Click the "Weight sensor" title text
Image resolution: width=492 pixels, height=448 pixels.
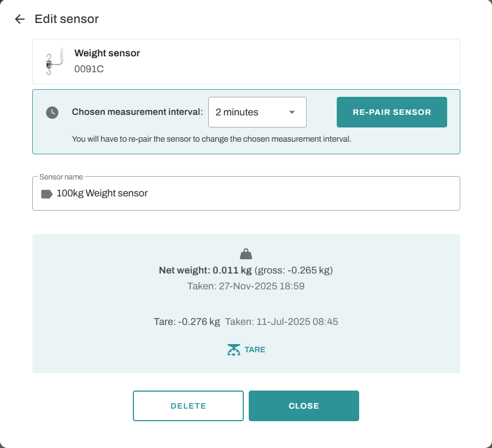107,53
